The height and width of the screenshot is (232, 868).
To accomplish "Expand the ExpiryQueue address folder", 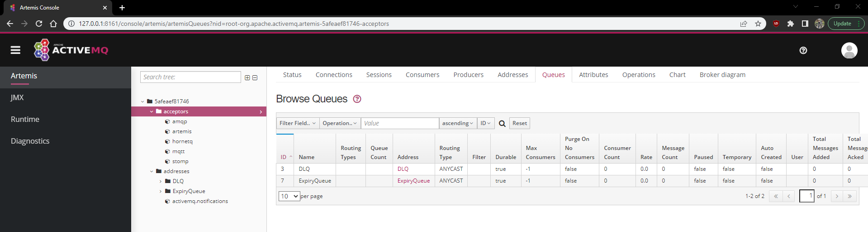I will point(161,191).
